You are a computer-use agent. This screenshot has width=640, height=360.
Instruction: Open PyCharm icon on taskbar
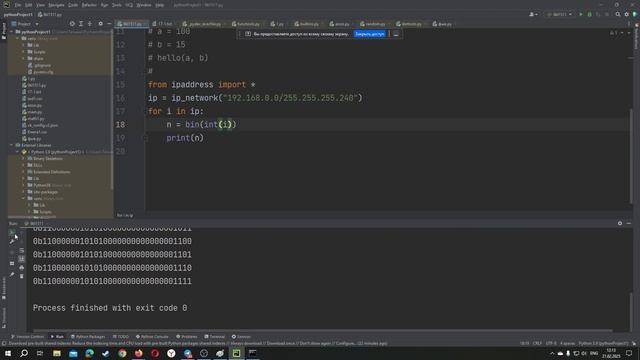pos(236,353)
